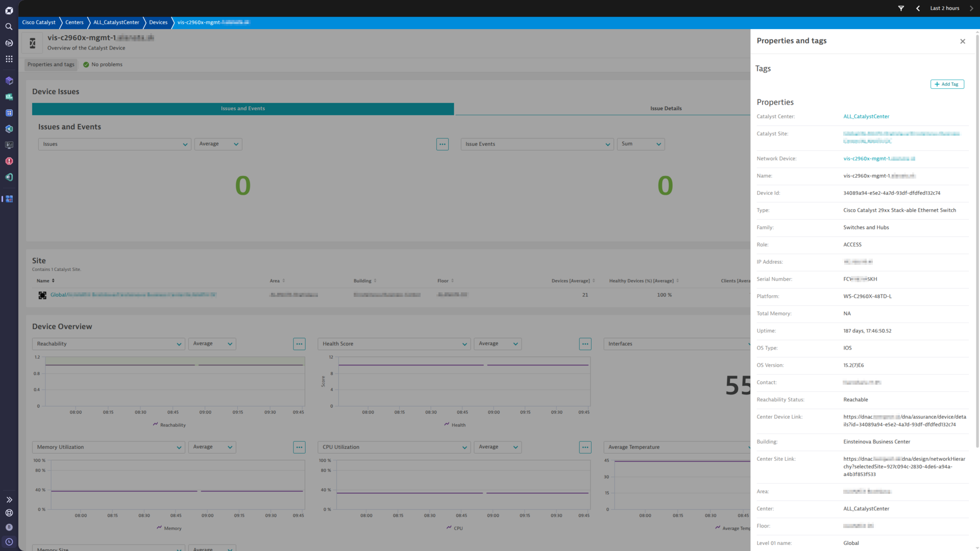Open the Issues metric dropdown
This screenshot has width=980, height=551.
click(114, 144)
